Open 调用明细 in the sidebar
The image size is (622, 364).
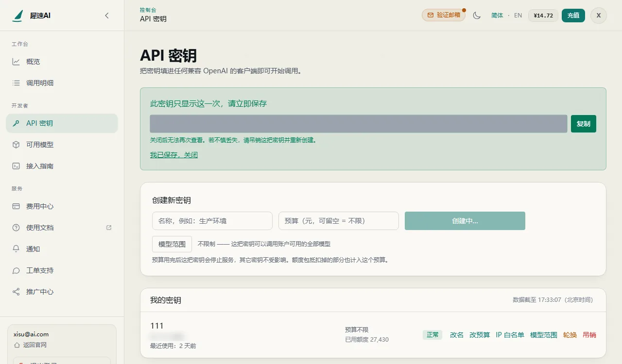[62, 83]
